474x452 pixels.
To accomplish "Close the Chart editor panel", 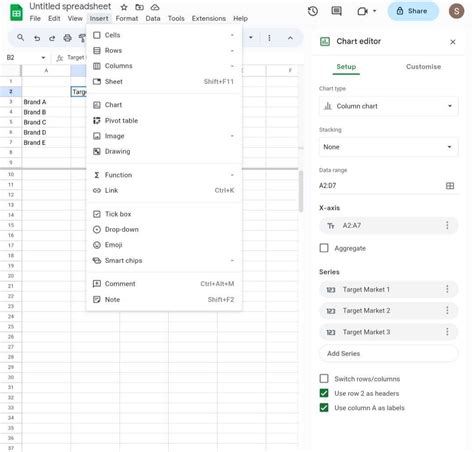I will 453,42.
